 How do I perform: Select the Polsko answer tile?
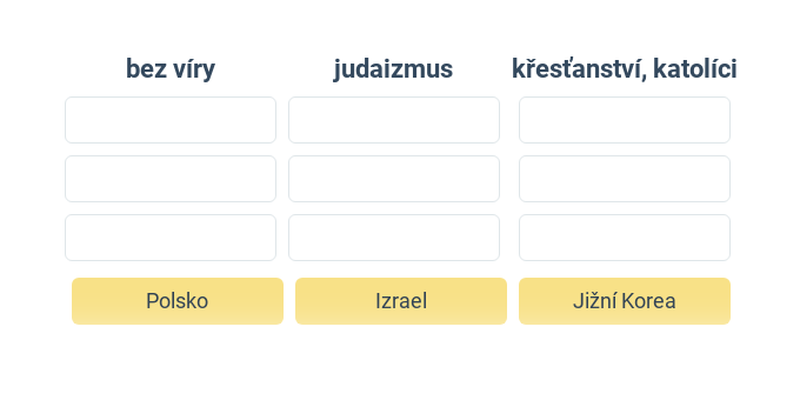click(177, 301)
